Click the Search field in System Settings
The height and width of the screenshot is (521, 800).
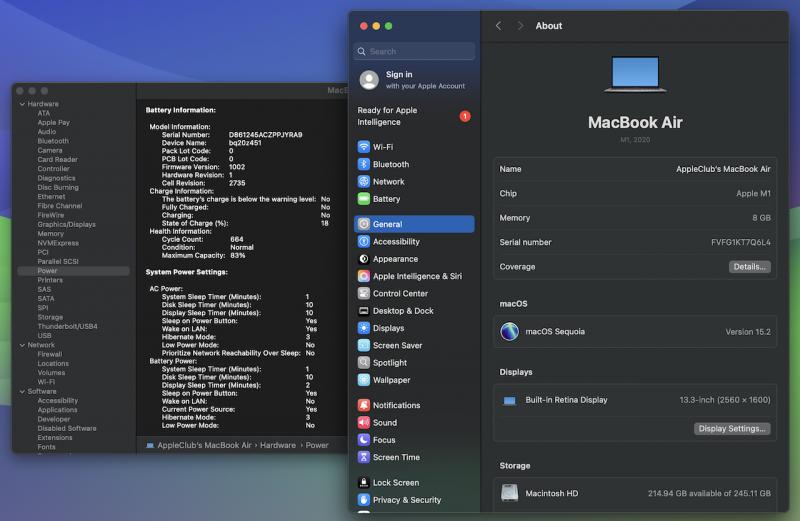tap(414, 51)
